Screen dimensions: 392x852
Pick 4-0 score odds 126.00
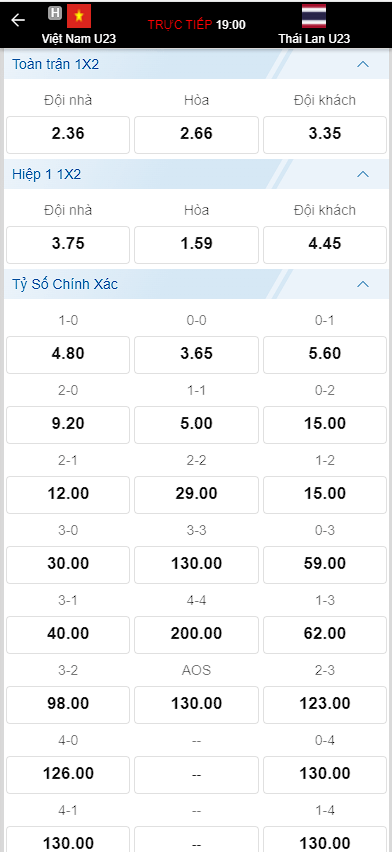(x=68, y=775)
